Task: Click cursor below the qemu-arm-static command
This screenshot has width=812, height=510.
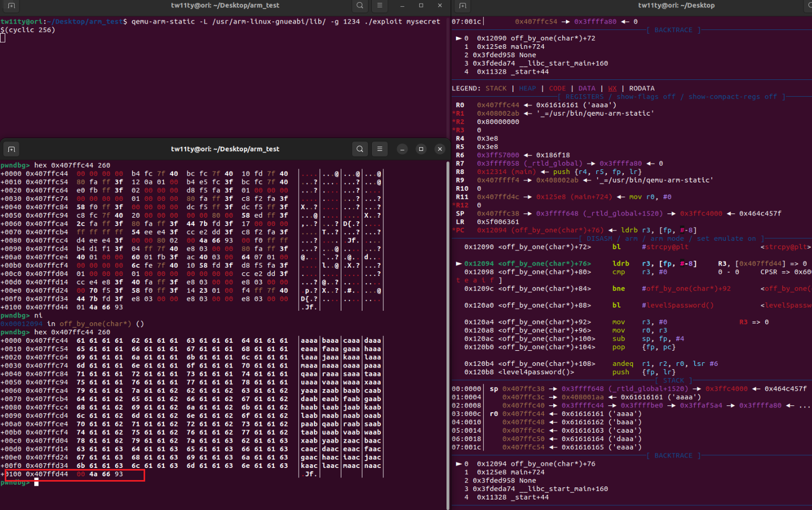Action: tap(3, 38)
